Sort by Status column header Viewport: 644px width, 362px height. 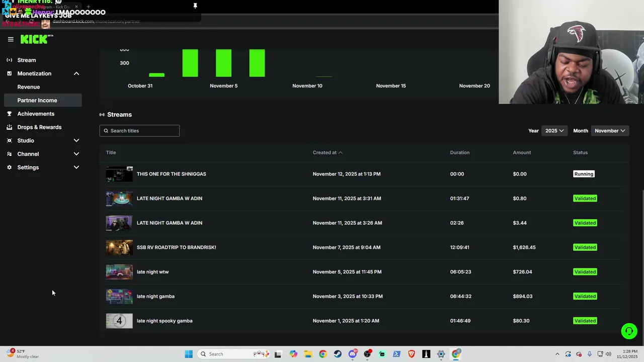click(x=580, y=152)
